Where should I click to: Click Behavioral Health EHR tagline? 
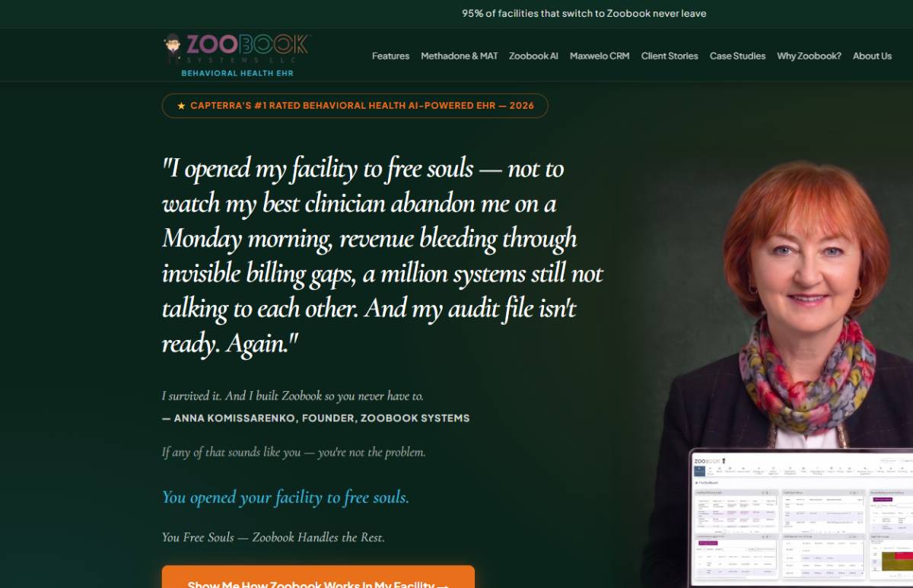coord(237,73)
